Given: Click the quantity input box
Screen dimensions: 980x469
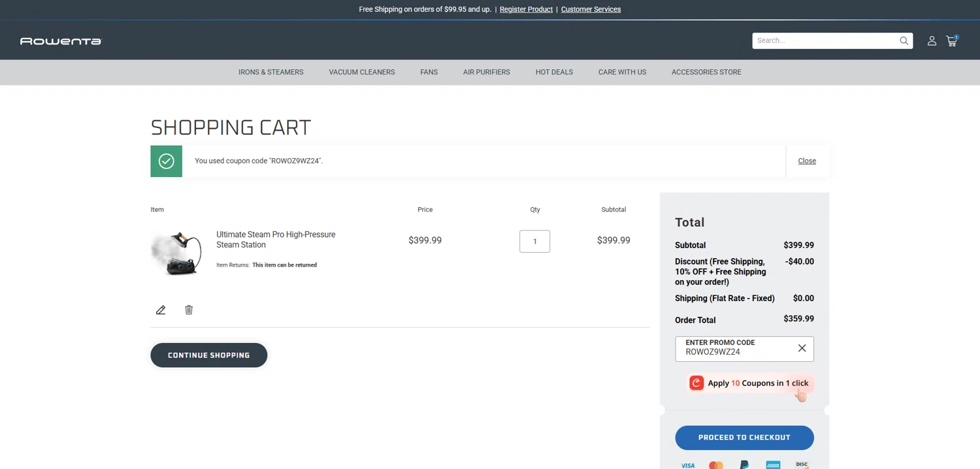Looking at the screenshot, I should (x=534, y=241).
